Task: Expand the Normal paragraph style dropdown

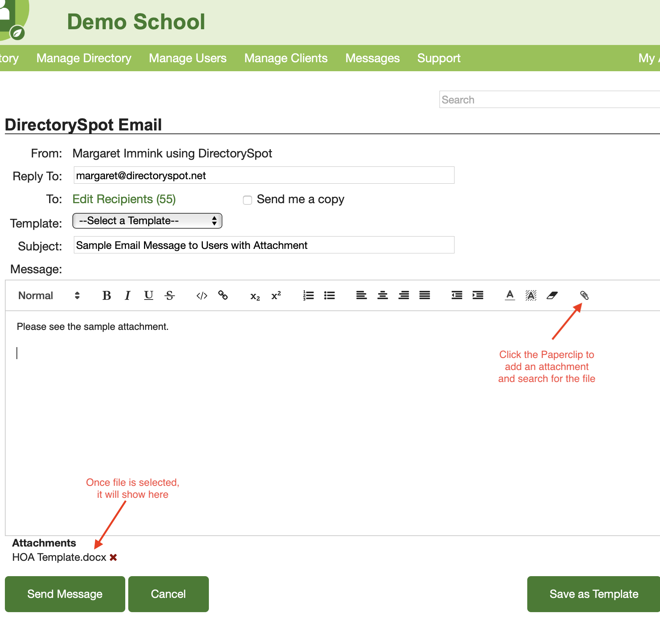Action: coord(49,295)
